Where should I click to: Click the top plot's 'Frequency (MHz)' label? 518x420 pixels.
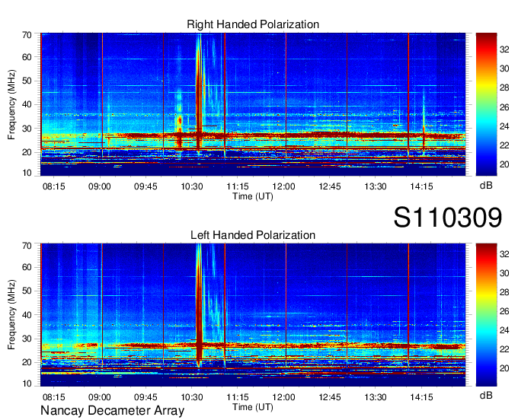(x=11, y=104)
